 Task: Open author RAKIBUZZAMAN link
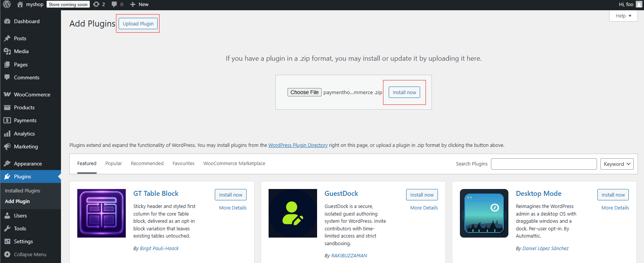349,255
